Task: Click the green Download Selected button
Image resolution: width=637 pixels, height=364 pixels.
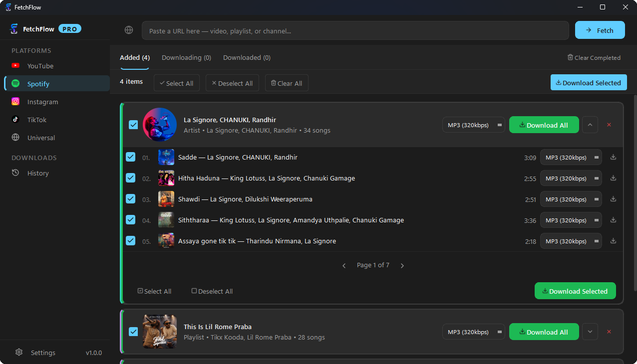Action: (575, 291)
